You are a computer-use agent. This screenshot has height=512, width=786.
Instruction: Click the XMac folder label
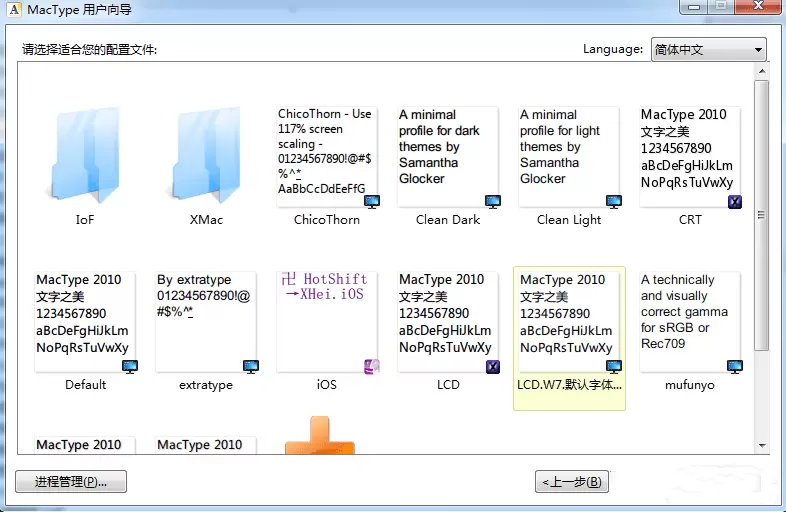206,220
